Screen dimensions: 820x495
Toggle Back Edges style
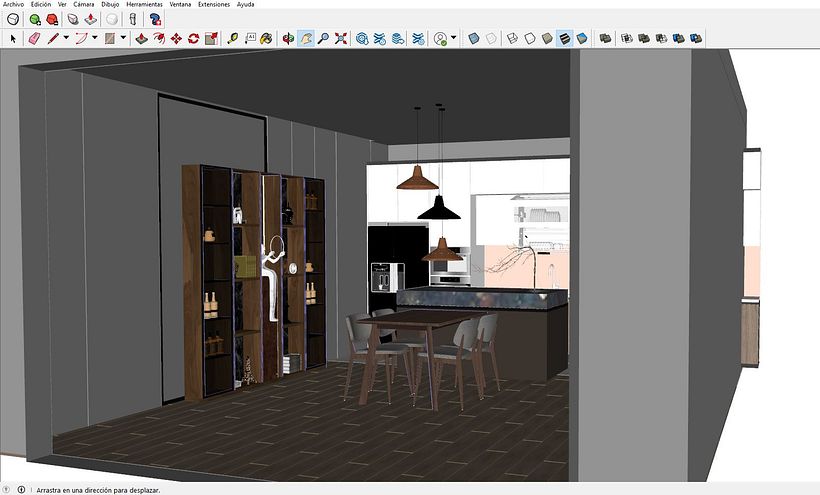coord(491,38)
